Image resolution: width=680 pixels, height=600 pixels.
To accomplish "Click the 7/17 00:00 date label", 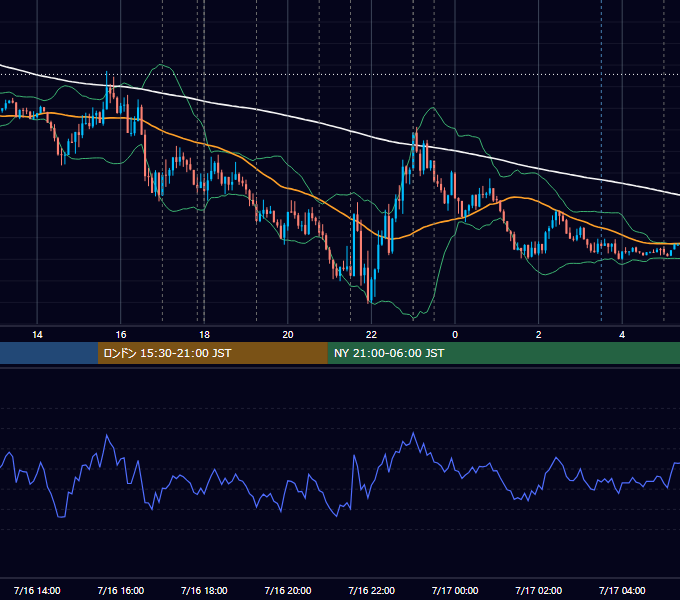I will click(x=455, y=590).
